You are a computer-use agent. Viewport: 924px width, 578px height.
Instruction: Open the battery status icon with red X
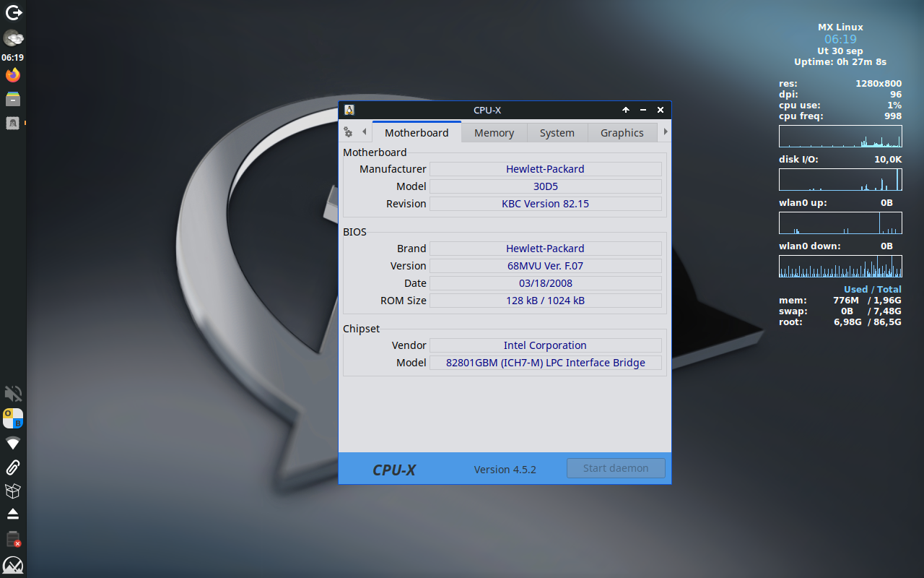pos(13,539)
